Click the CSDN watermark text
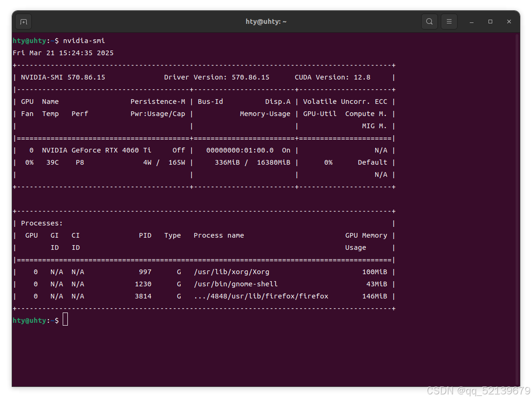 [474, 391]
